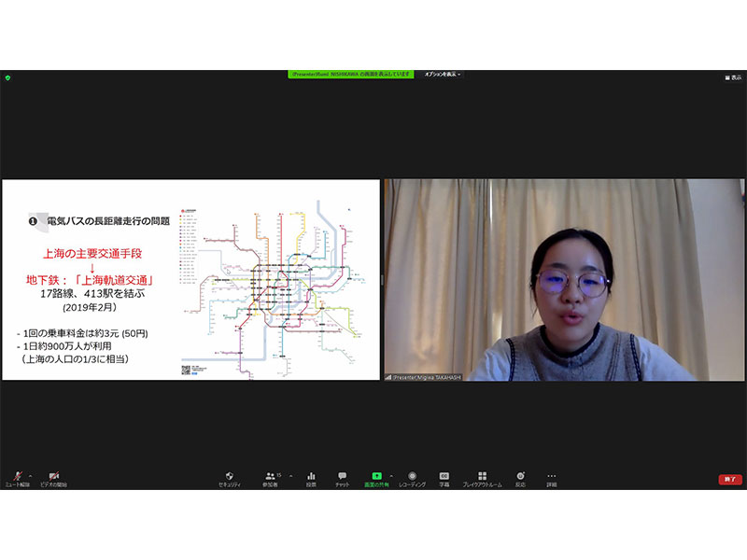Click the shared slide with Shanghai metro map
This screenshot has width=747, height=560.
click(190, 279)
